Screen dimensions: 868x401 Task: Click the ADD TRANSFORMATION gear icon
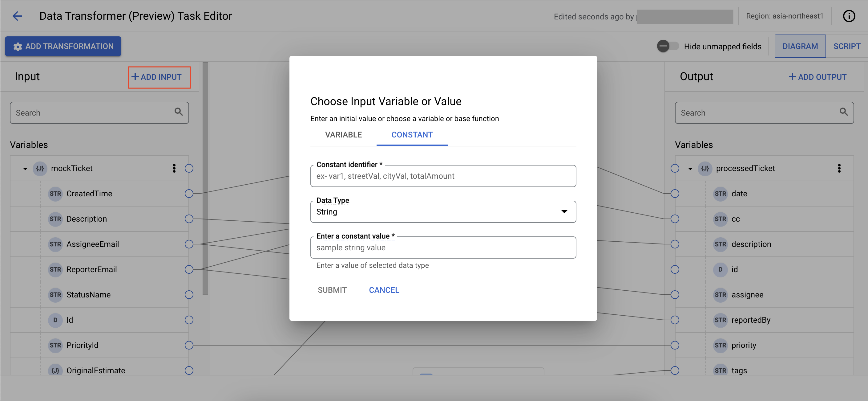coord(16,47)
